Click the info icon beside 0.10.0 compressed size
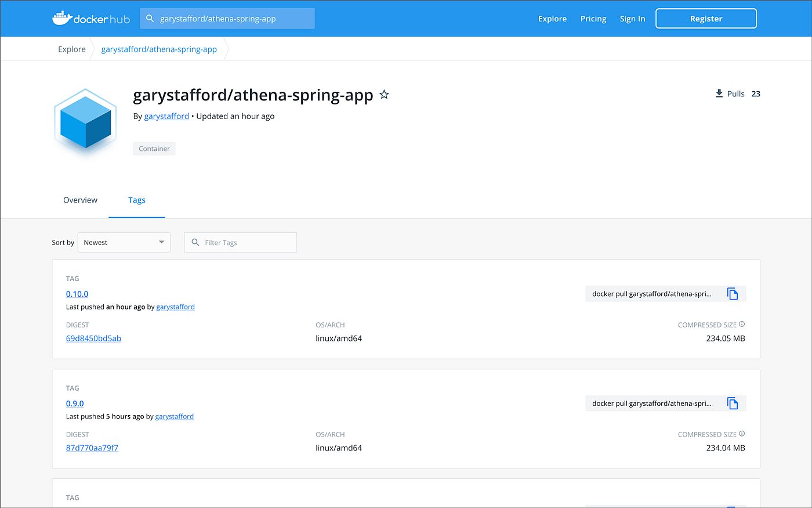The height and width of the screenshot is (508, 812). point(742,325)
